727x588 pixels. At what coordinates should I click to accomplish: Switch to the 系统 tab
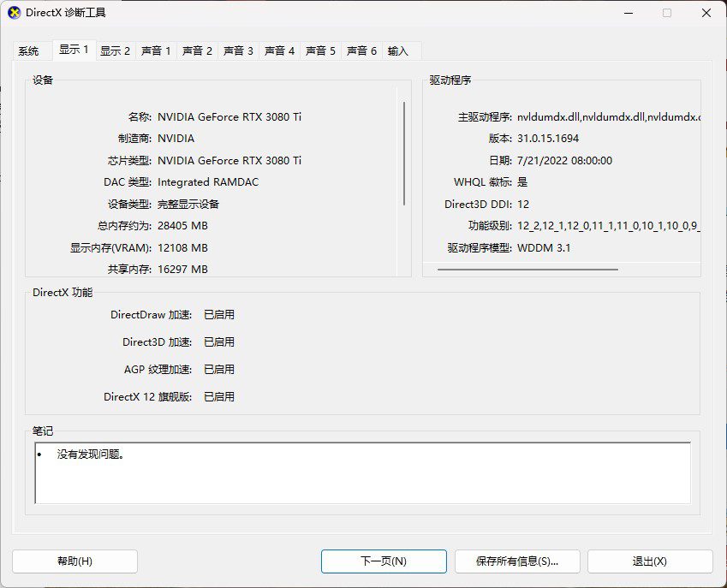pos(29,50)
